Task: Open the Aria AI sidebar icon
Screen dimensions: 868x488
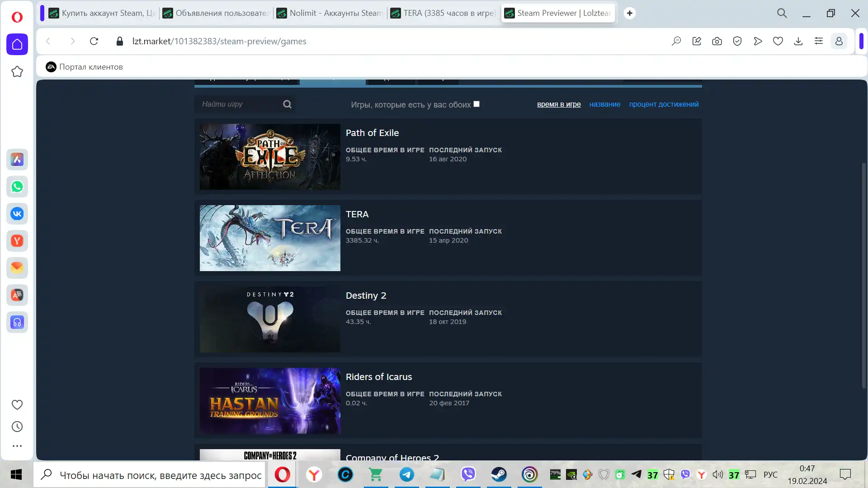Action: point(17,160)
